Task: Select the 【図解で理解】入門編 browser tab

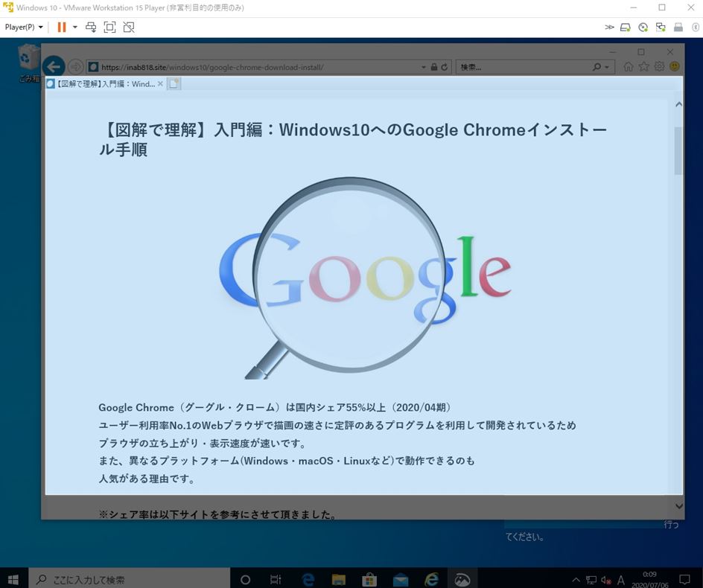Action: click(106, 84)
